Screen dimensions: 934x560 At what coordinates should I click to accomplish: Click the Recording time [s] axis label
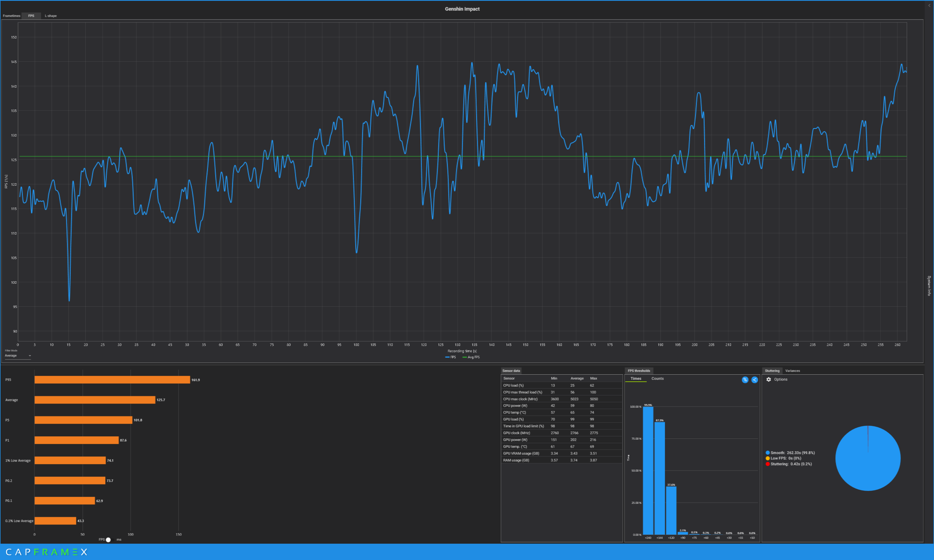(462, 351)
